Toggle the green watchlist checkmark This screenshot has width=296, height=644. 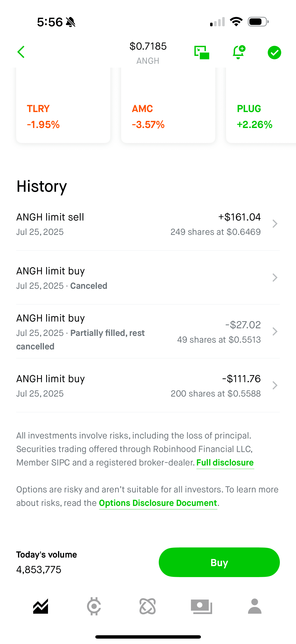coord(274,53)
